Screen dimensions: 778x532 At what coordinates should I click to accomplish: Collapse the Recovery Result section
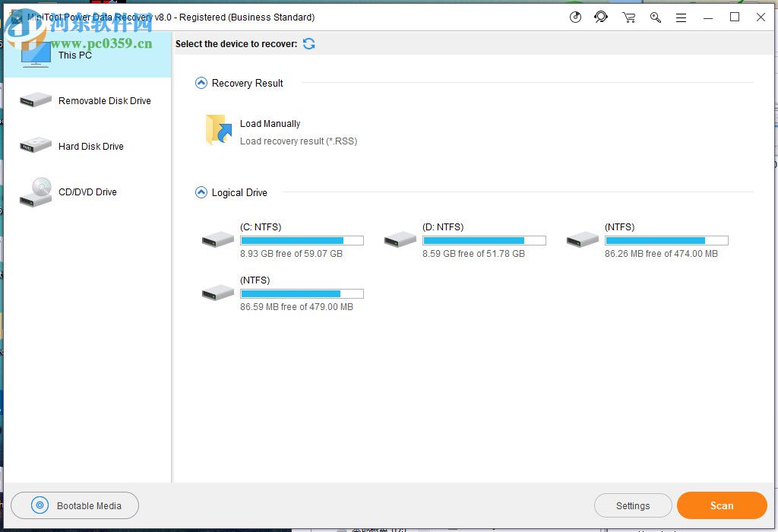click(x=201, y=83)
